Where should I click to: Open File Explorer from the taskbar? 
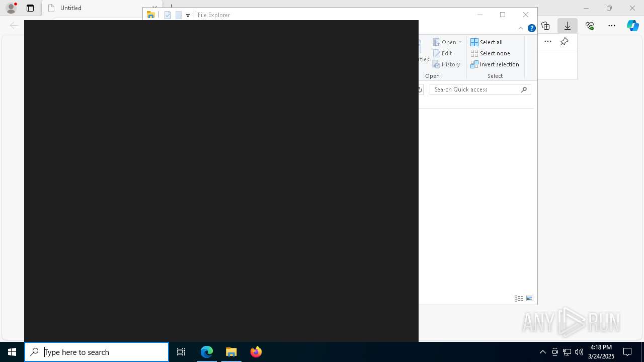tap(231, 352)
